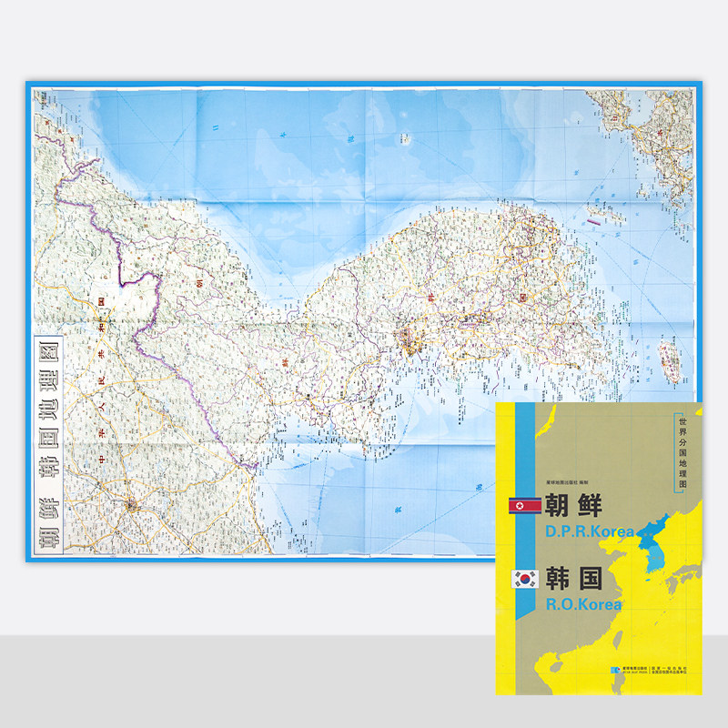Open the large unfolded map image
This screenshot has height=728, width=728.
[364, 321]
